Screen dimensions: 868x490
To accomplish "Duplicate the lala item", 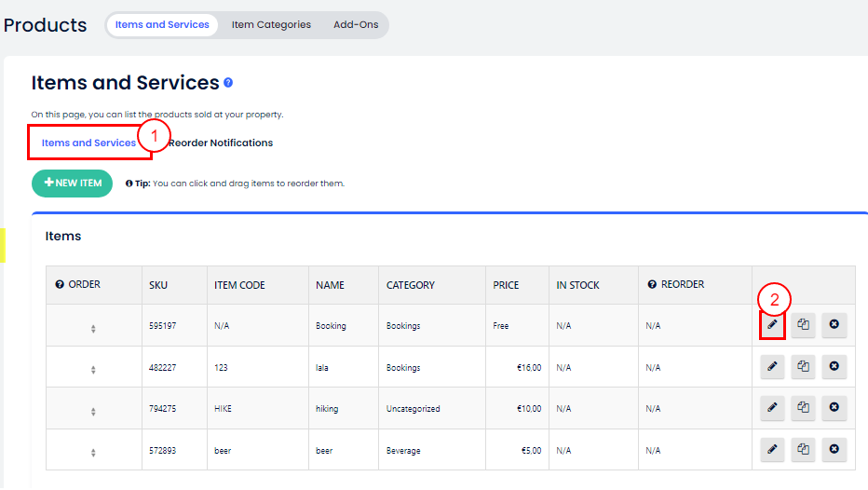I will 803,367.
